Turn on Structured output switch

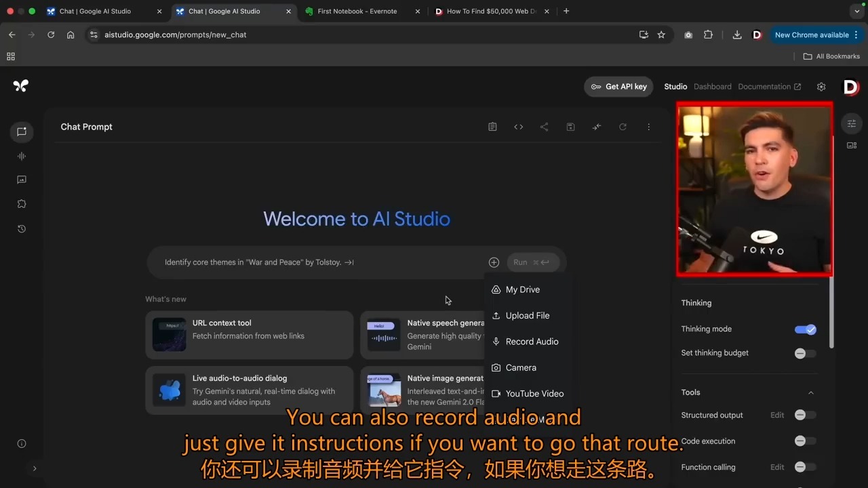pyautogui.click(x=806, y=415)
